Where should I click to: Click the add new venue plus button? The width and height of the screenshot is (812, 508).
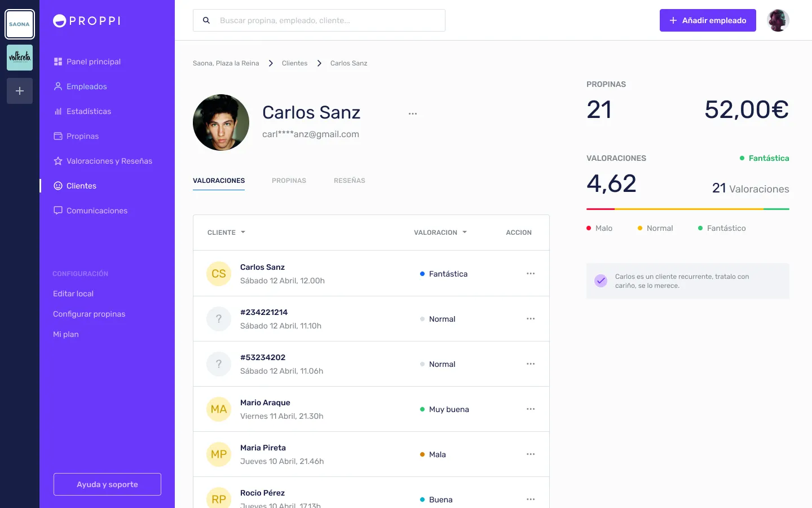click(20, 91)
